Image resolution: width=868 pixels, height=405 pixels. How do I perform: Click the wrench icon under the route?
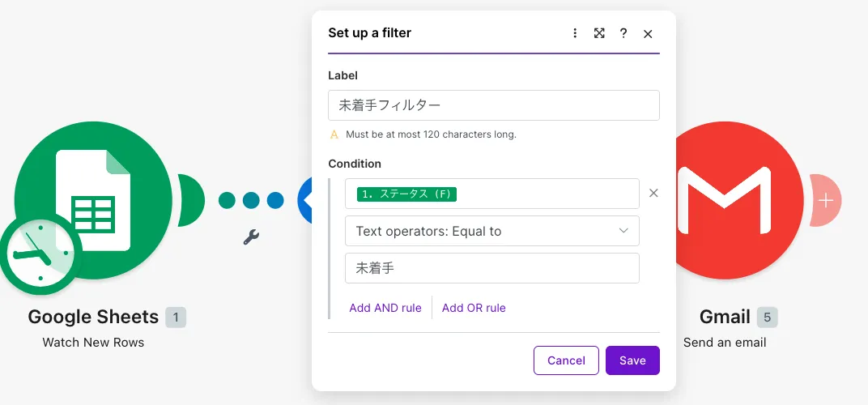[251, 237]
